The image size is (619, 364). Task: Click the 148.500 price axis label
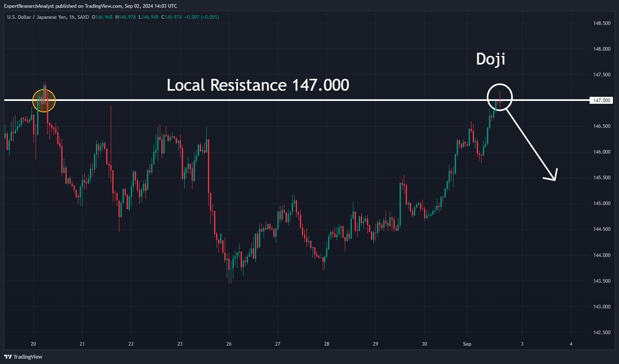tap(601, 23)
